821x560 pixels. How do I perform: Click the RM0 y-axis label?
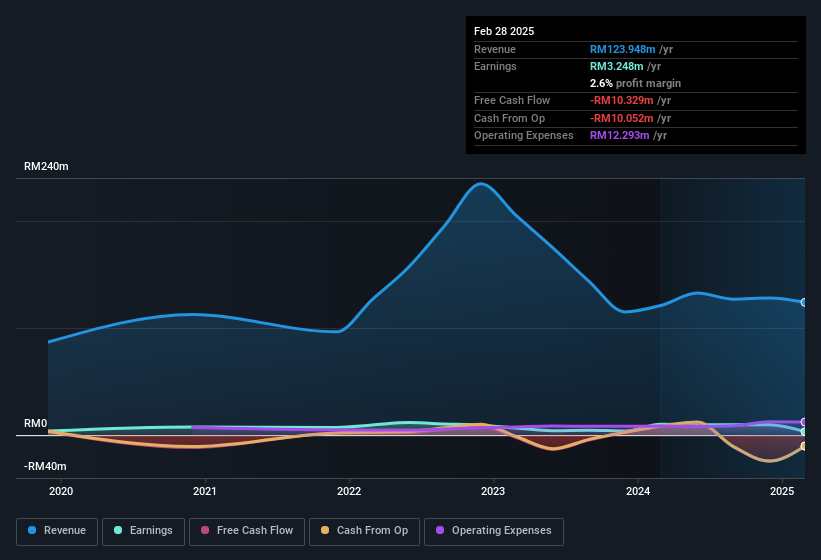(x=36, y=423)
